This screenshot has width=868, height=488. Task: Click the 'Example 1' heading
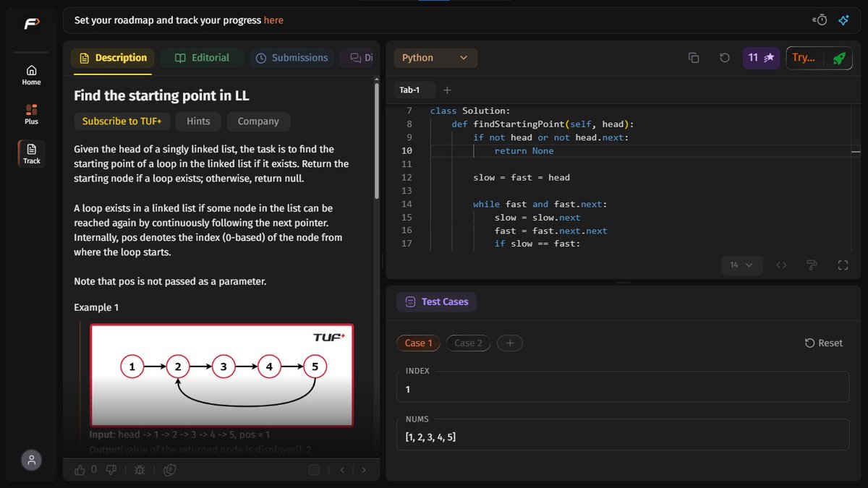(96, 307)
